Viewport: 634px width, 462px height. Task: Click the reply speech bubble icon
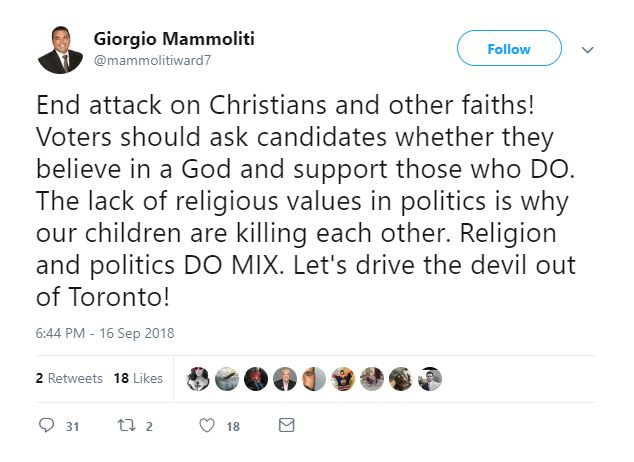46,426
